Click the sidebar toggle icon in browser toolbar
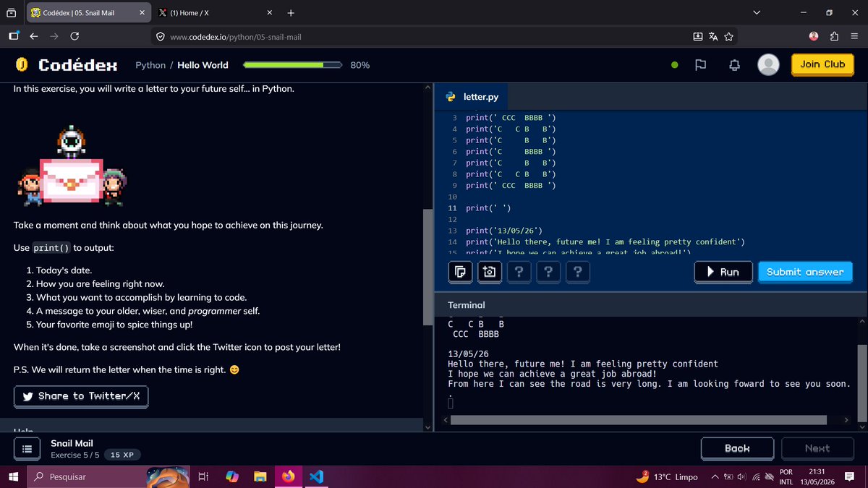This screenshot has width=868, height=488. tap(14, 35)
